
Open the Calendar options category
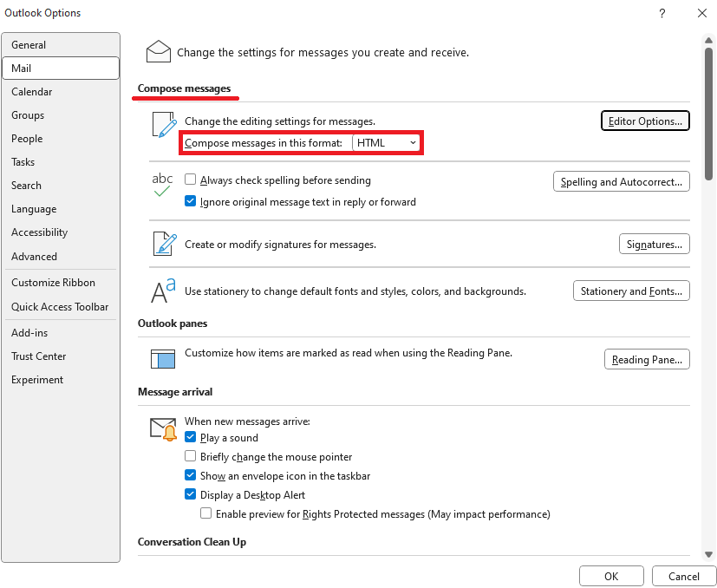pyautogui.click(x=61, y=92)
